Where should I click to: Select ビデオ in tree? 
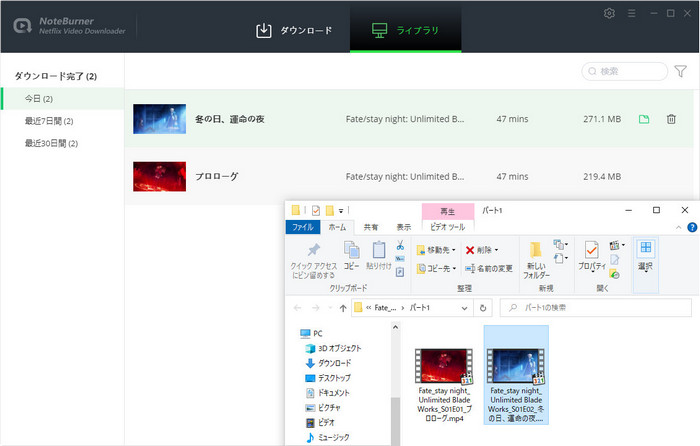pyautogui.click(x=320, y=422)
